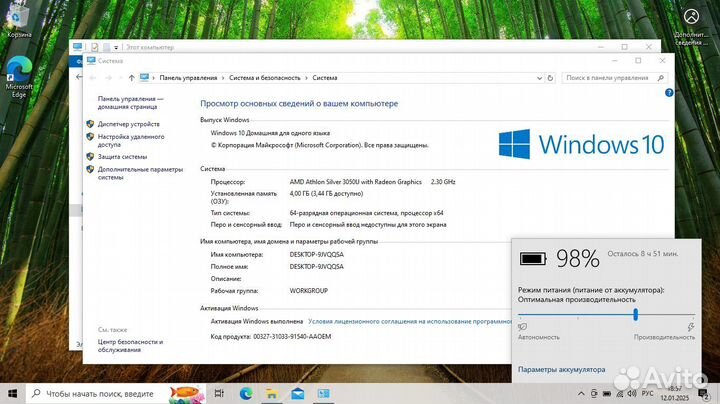Click the Производительность lightning icon
This screenshot has height=404, width=720.
click(x=691, y=327)
